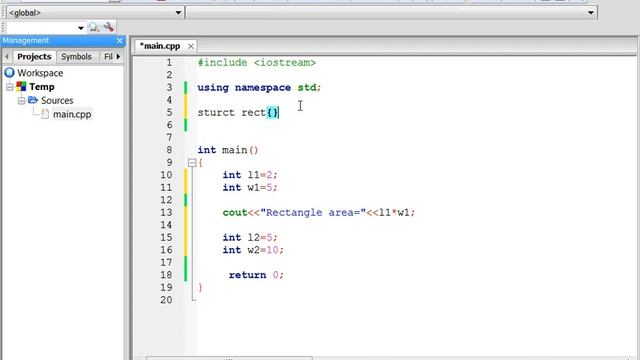
Task: Click 'return 0;' statement
Action: pos(256,275)
